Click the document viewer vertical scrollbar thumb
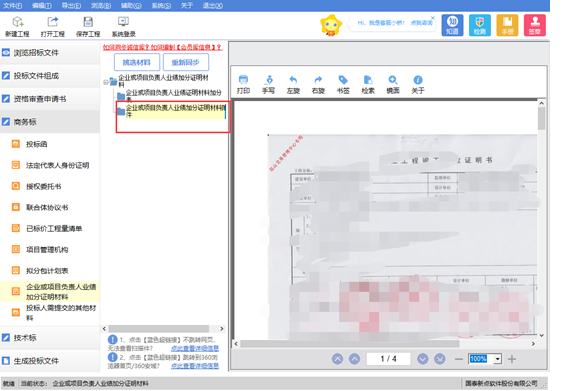The height and width of the screenshot is (391, 576). (541, 118)
